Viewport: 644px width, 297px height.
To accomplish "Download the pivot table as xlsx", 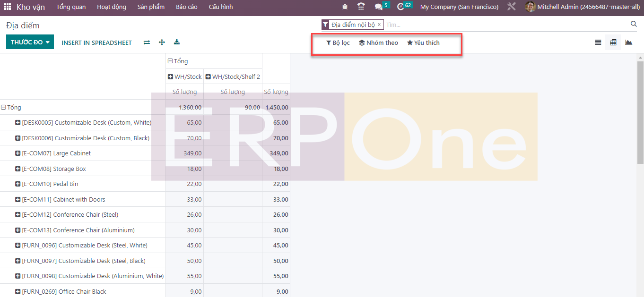I will click(x=177, y=42).
